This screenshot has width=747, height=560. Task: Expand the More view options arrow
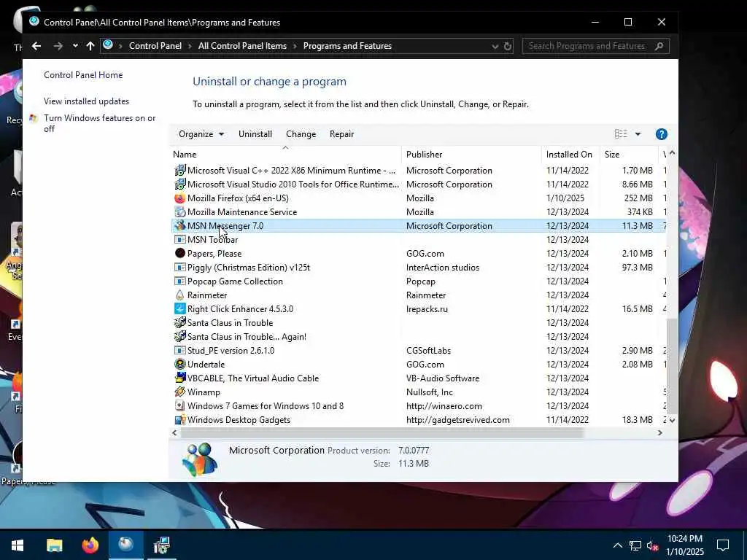[638, 134]
